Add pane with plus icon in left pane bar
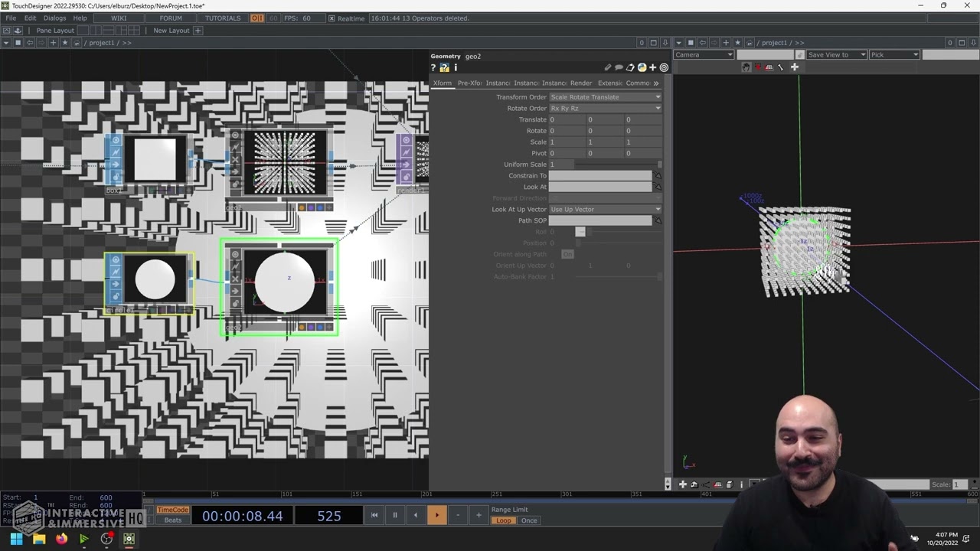 coord(53,43)
